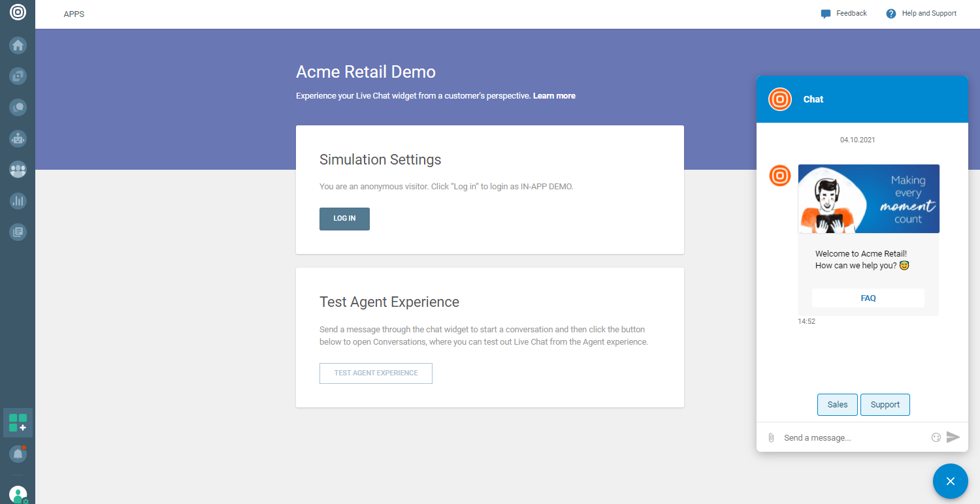
Task: Click the chat header logo avatar
Action: click(x=780, y=99)
